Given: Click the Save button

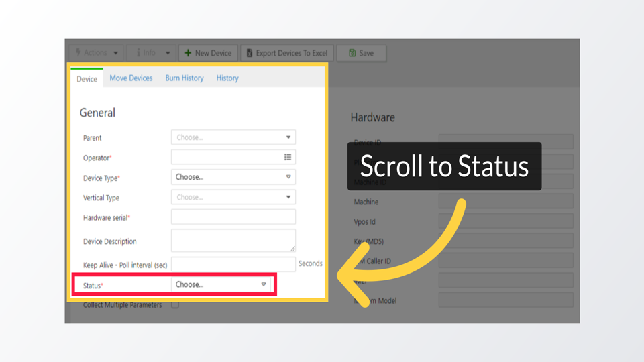Looking at the screenshot, I should [x=361, y=53].
